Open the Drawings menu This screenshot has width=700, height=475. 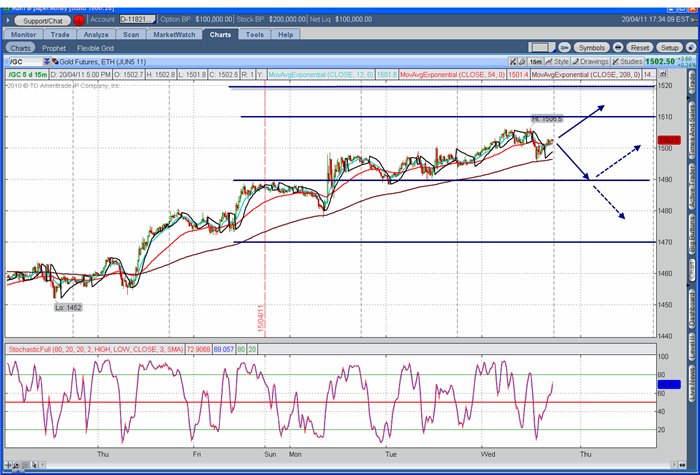pos(590,62)
